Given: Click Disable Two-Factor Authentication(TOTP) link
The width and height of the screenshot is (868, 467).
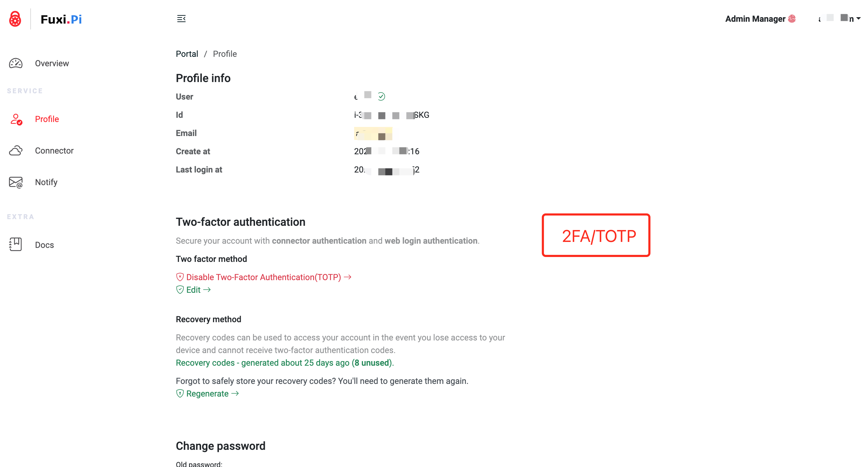Looking at the screenshot, I should click(x=264, y=277).
